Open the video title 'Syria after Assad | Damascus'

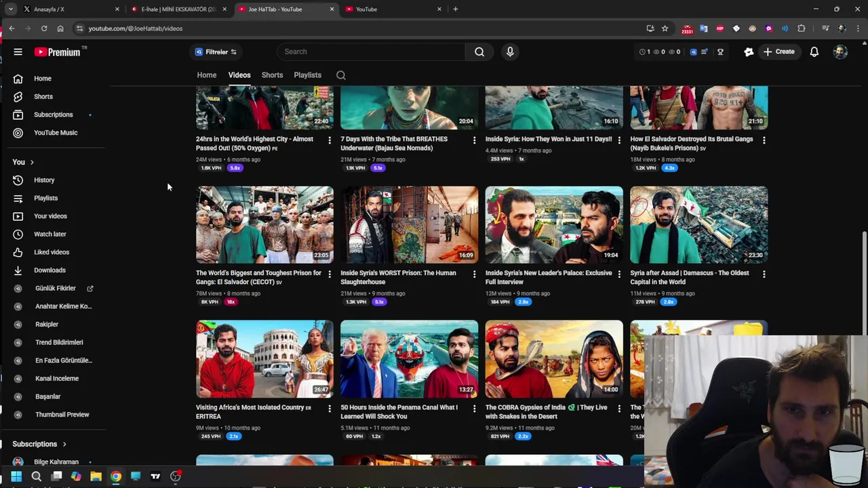[690, 277]
